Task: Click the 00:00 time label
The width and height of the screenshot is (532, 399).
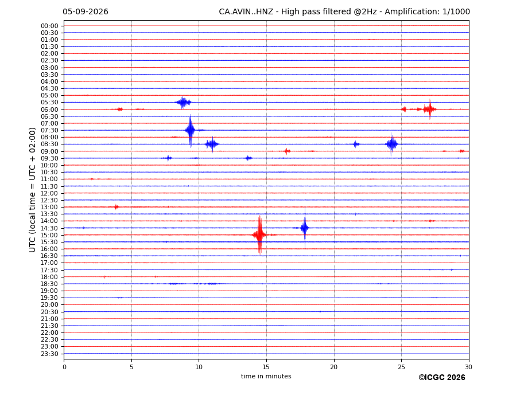Action: (x=49, y=26)
